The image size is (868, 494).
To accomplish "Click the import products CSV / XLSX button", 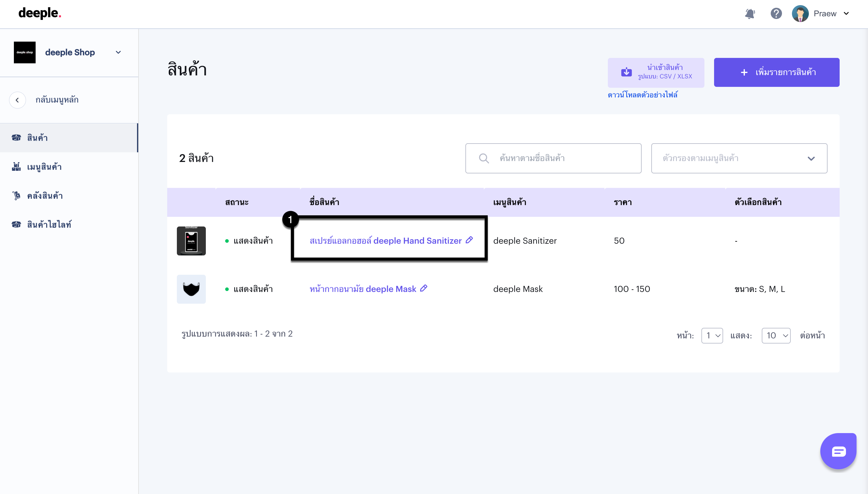I will (x=656, y=72).
